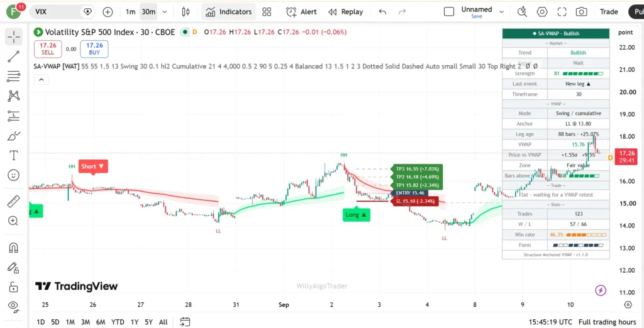Select the 1D date range
The image size is (644, 328).
pos(41,322)
